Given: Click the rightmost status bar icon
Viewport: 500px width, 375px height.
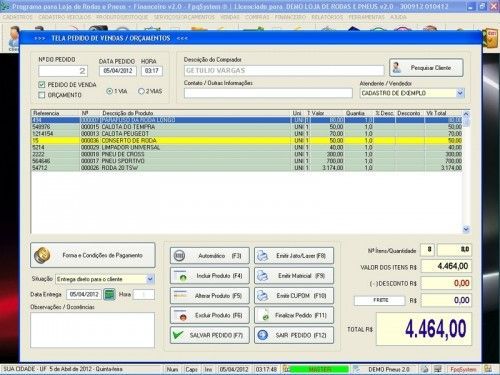Looking at the screenshot, I should [x=488, y=369].
